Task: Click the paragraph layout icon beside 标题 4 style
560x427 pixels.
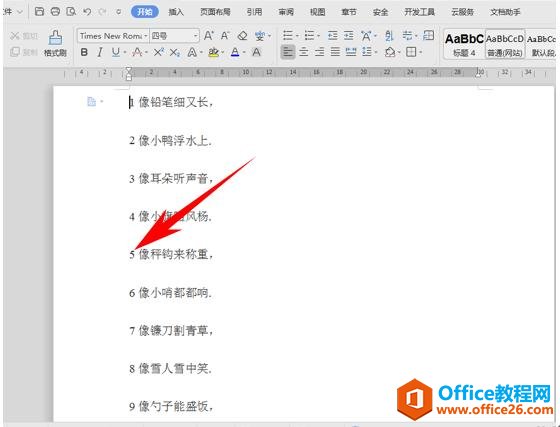Action: click(x=428, y=35)
